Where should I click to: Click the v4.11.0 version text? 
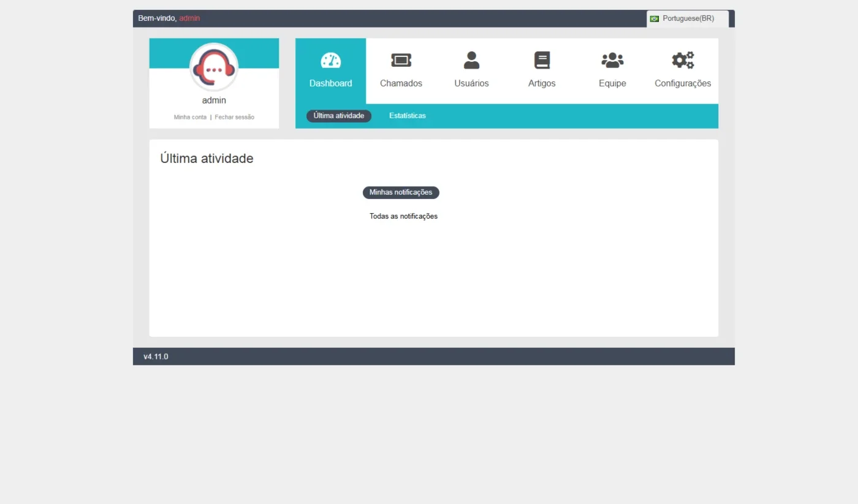tap(156, 356)
